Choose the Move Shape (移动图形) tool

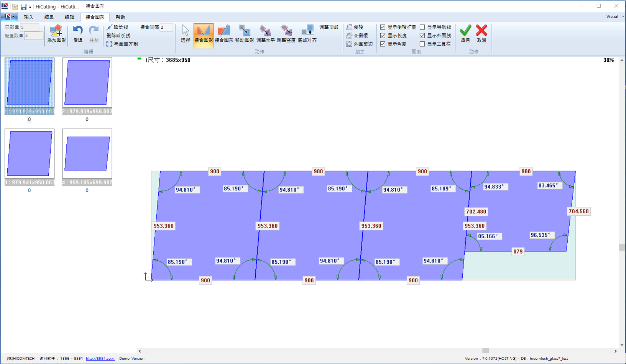point(244,31)
